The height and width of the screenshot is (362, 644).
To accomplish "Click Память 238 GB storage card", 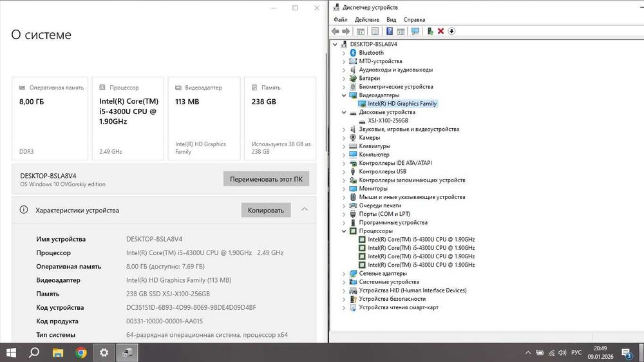I will 280,119.
